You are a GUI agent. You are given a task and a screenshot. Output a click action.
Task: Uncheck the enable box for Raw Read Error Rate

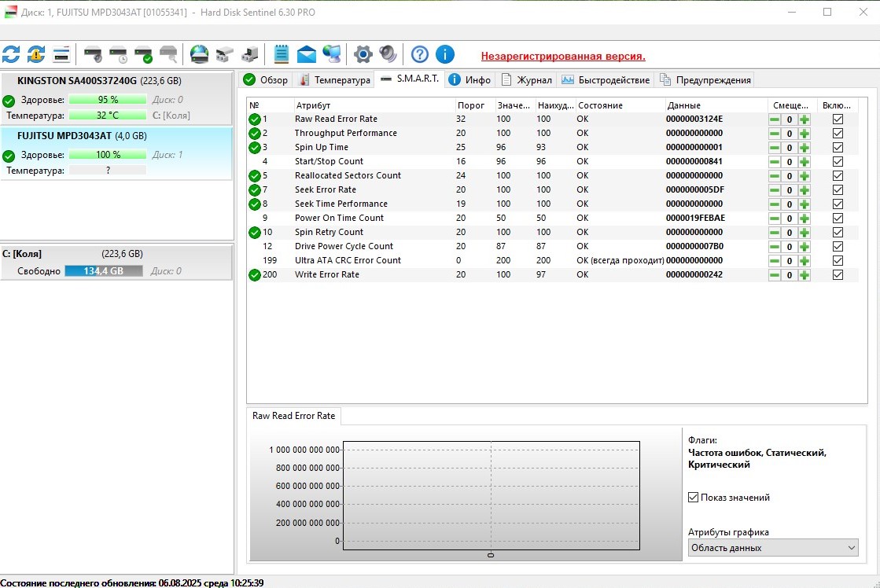[x=838, y=119]
